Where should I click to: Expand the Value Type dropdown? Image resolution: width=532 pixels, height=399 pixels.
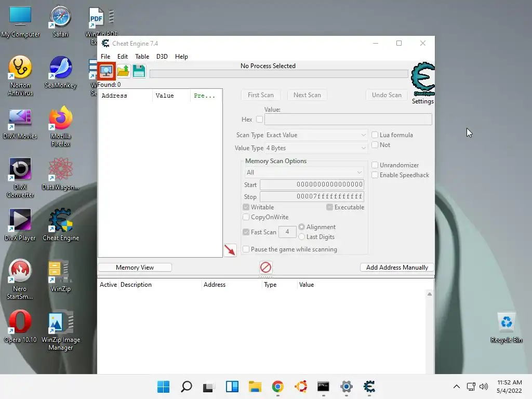[316, 148]
